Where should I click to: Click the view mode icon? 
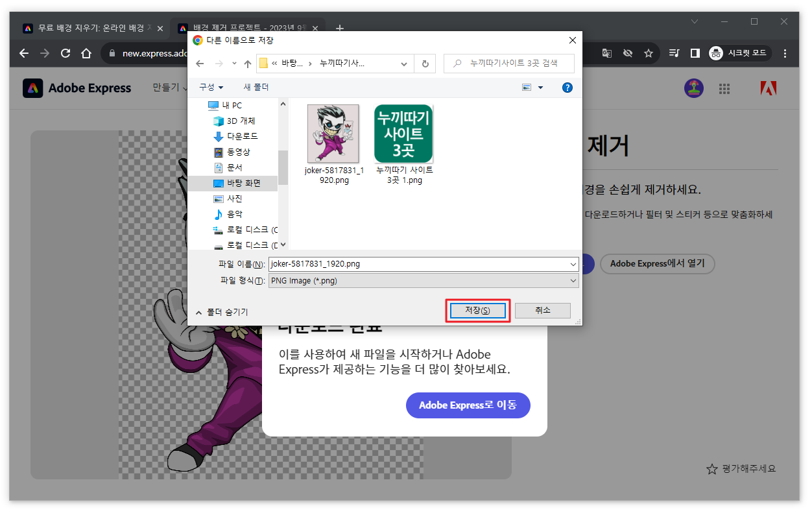(x=527, y=87)
